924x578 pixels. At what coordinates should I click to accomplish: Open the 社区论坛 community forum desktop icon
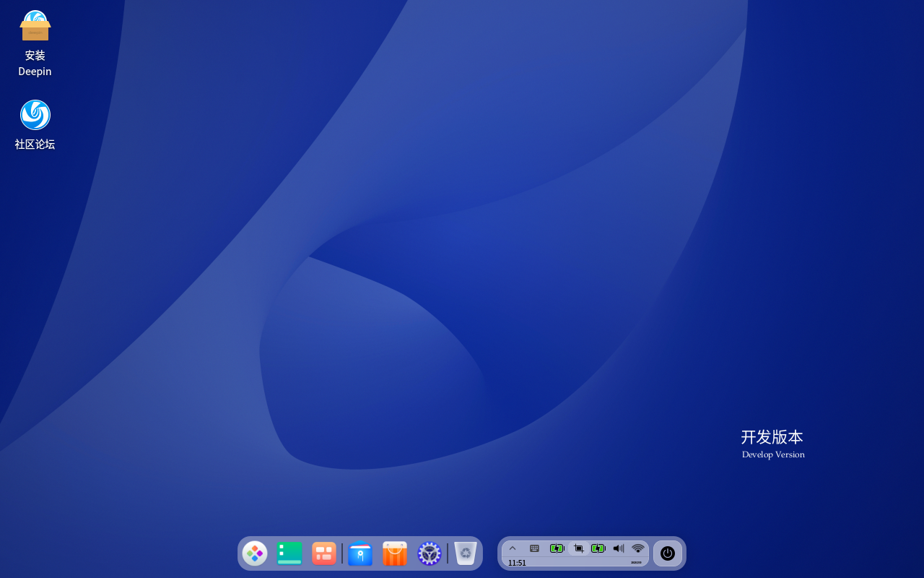point(35,114)
